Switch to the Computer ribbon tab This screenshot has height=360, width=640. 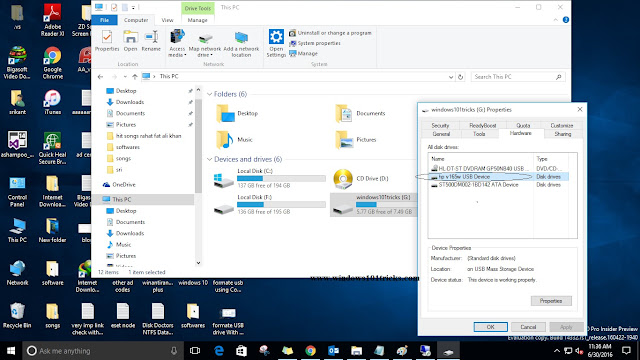(x=136, y=20)
